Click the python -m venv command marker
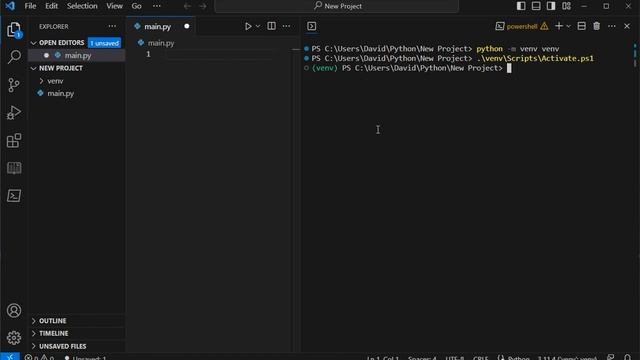 pos(307,49)
